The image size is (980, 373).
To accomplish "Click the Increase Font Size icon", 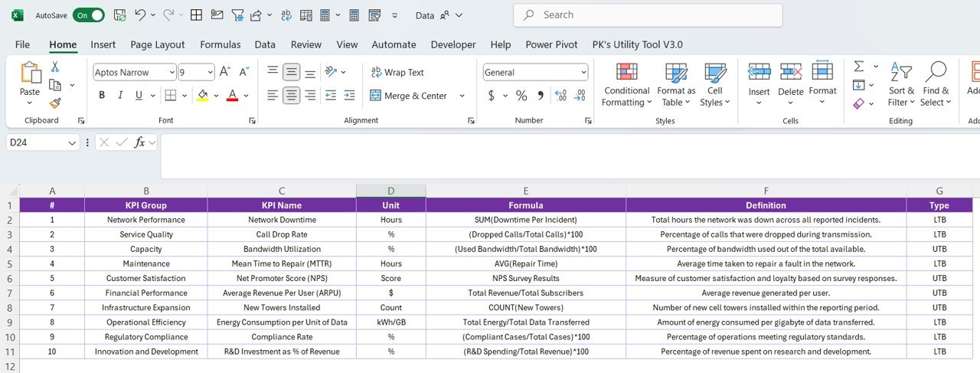I will [x=225, y=72].
